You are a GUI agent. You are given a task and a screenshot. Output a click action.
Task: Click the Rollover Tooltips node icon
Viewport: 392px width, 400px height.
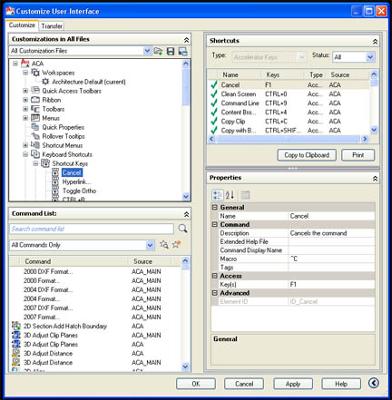click(35, 136)
